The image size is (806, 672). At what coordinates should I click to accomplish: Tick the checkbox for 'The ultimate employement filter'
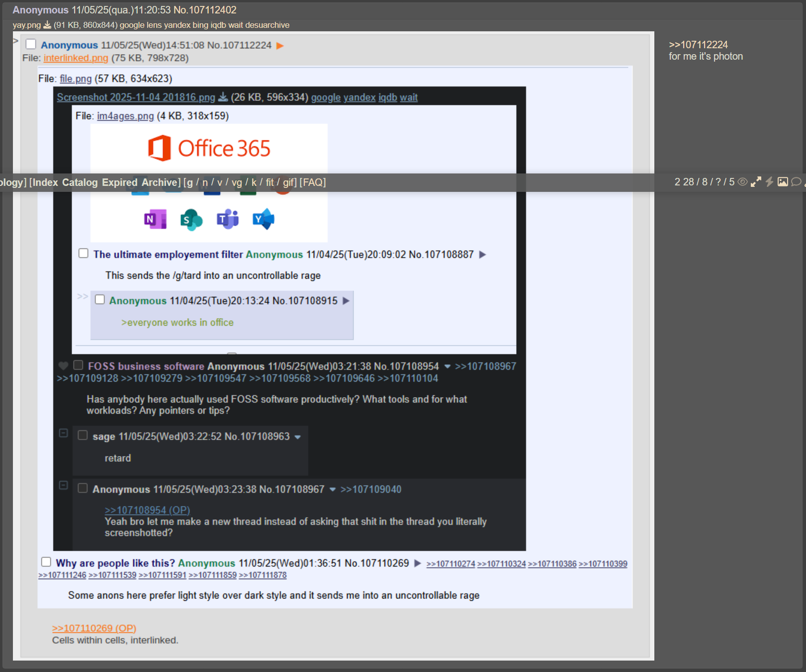point(84,253)
